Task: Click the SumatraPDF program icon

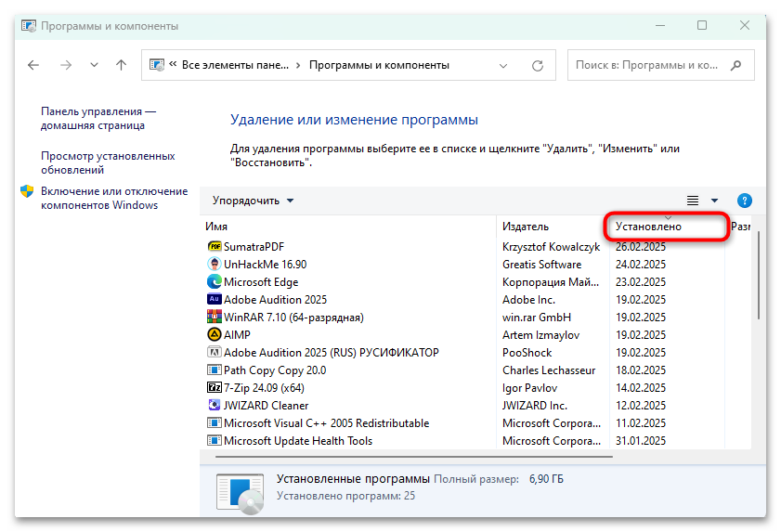Action: tap(215, 247)
